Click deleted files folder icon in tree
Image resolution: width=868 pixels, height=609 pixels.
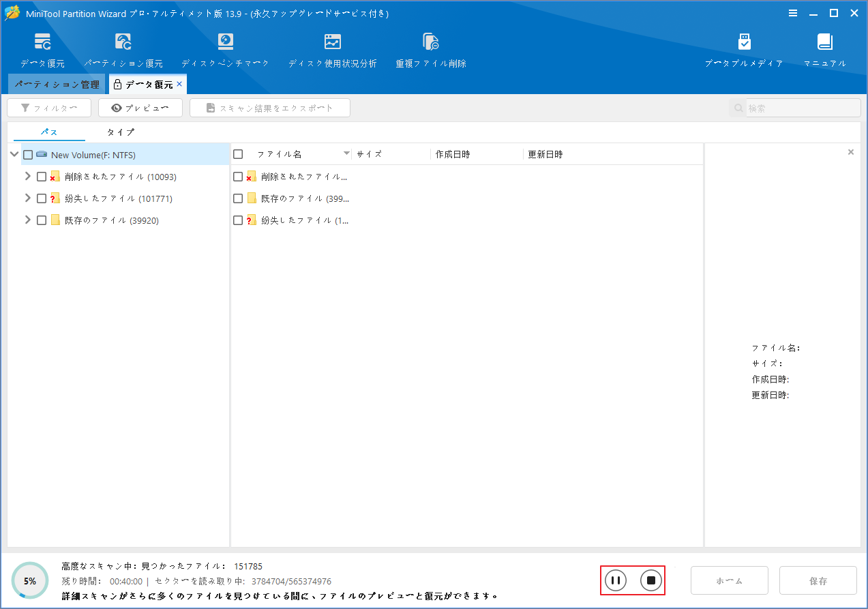55,177
